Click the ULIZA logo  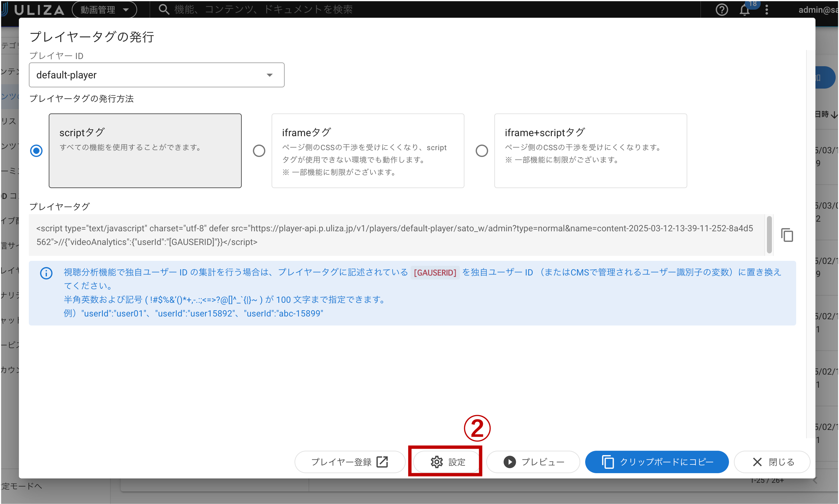33,9
